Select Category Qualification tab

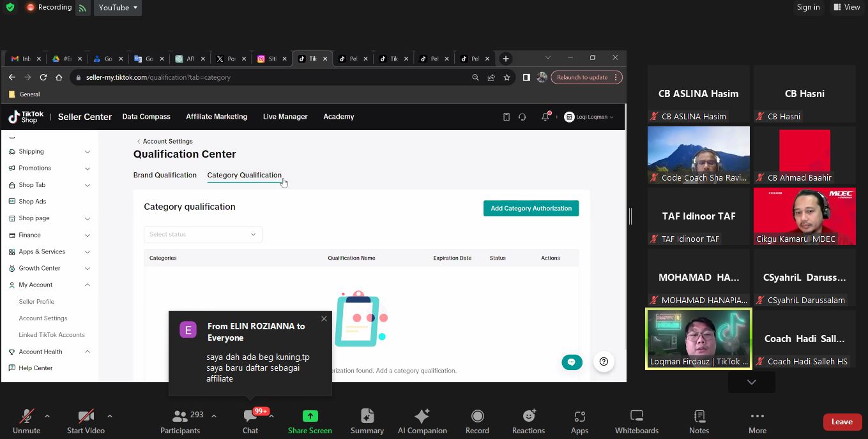[x=244, y=175]
